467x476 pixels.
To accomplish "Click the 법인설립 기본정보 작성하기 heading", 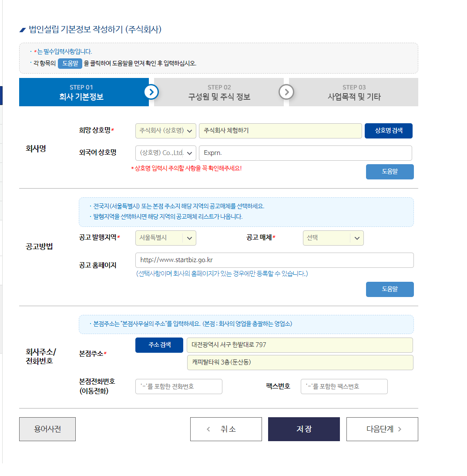I will pos(95,30).
